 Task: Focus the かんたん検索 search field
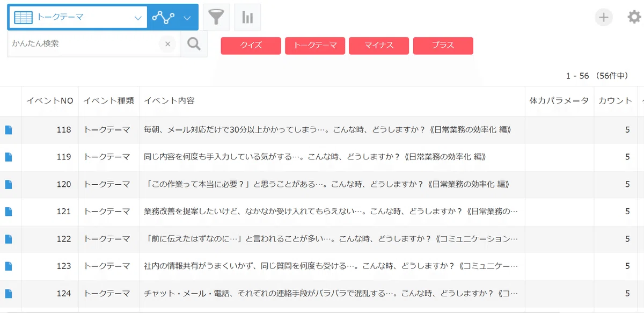83,44
